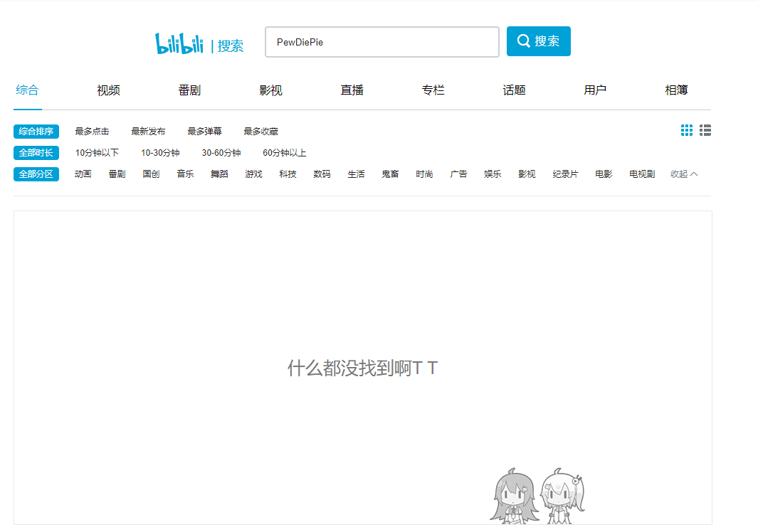Filter by 电视剧 category
The height and width of the screenshot is (532, 758).
click(642, 174)
